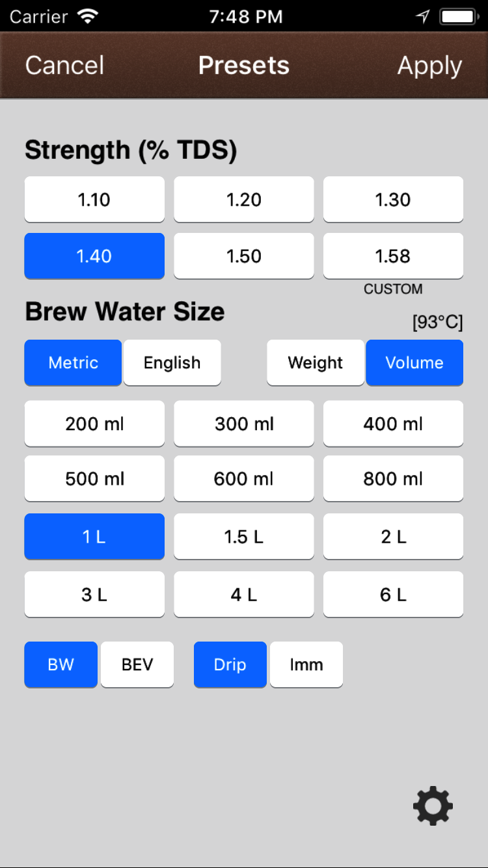Screen dimensions: 488x868
Task: Enable BW brew water mode
Action: (61, 664)
